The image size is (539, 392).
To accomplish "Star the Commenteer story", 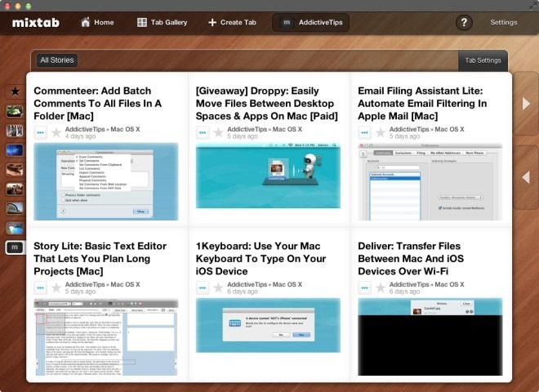I will tap(56, 132).
